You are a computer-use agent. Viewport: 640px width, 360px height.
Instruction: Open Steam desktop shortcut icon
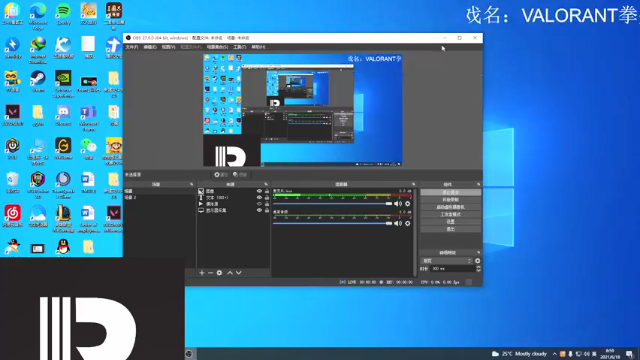pos(38,81)
